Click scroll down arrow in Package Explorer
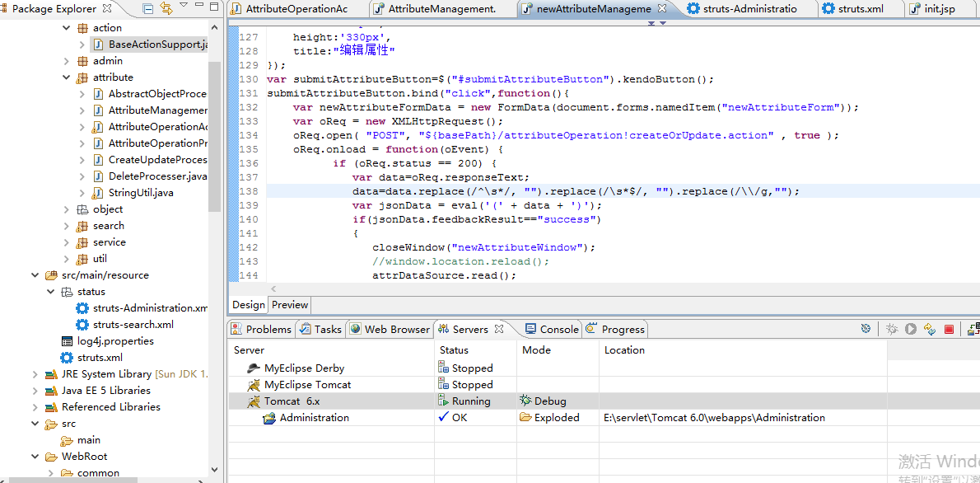The width and height of the screenshot is (980, 483). (x=214, y=469)
